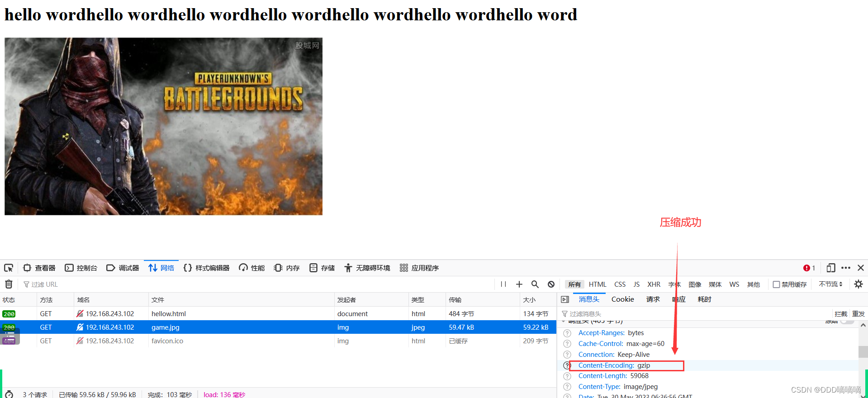
Task: Open the 不节流 throttling dropdown
Action: tap(830, 284)
